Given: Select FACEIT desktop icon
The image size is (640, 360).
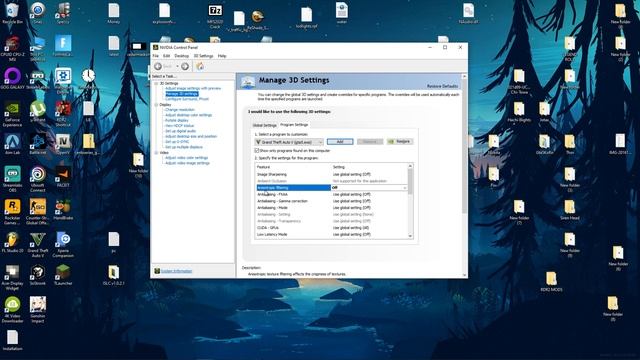Looking at the screenshot, I should coord(63,177).
